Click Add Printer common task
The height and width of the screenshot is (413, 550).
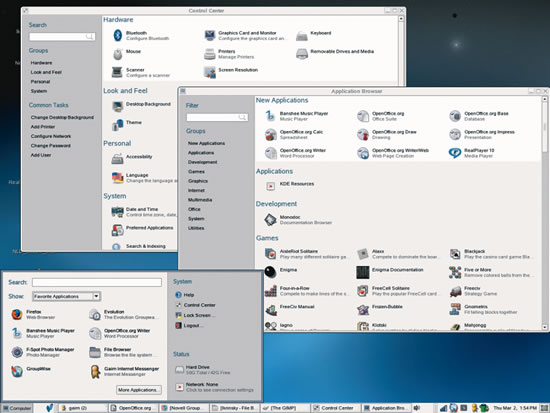point(43,127)
